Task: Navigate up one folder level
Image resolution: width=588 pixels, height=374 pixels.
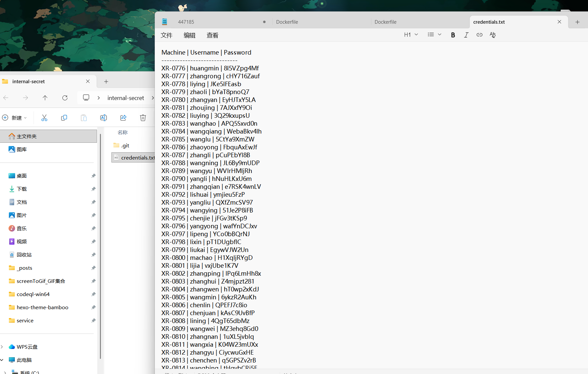Action: click(45, 98)
